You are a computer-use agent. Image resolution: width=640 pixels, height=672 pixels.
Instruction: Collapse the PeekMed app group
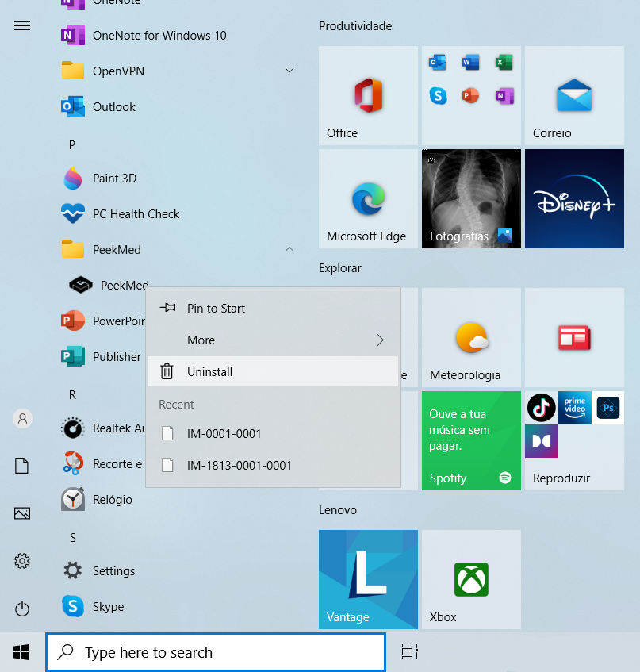289,249
